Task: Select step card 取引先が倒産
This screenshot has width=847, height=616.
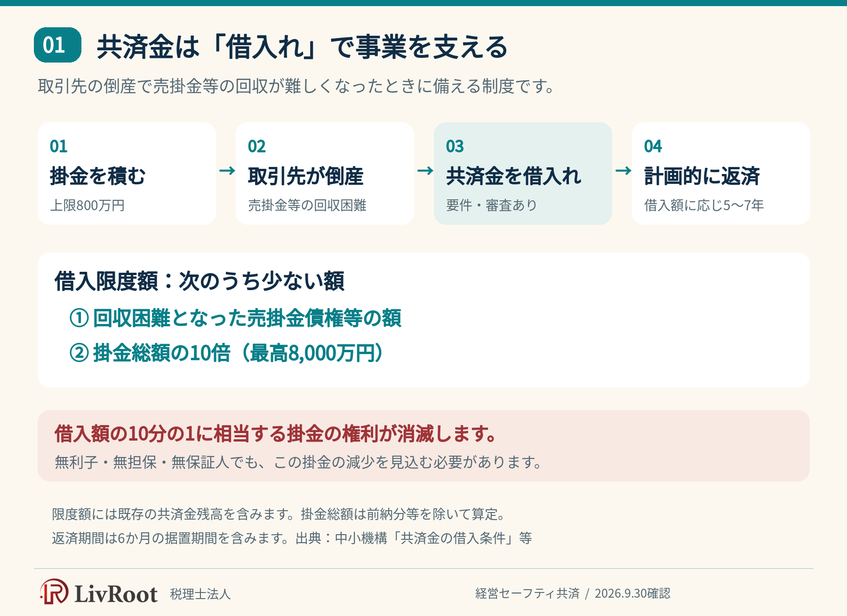Action: [325, 174]
